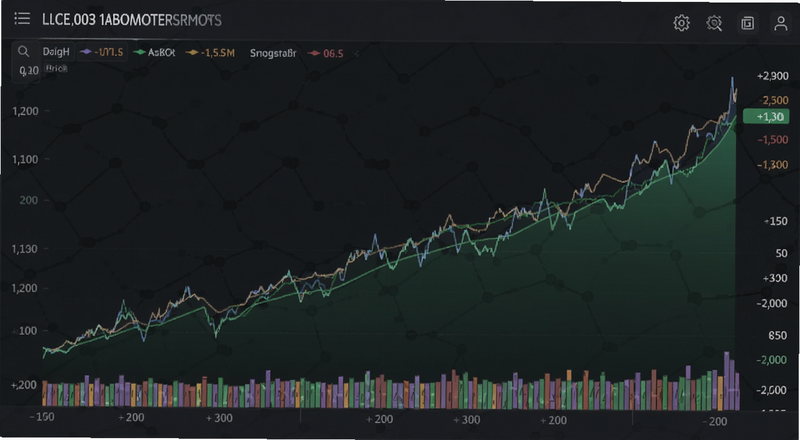800x440 pixels.
Task: Click the tallest purple volume bar
Action: point(727,381)
